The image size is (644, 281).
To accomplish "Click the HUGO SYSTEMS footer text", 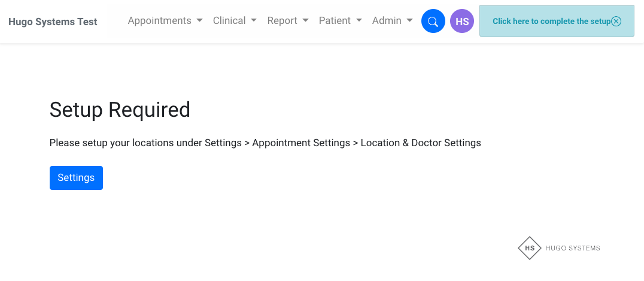I will tap(573, 248).
